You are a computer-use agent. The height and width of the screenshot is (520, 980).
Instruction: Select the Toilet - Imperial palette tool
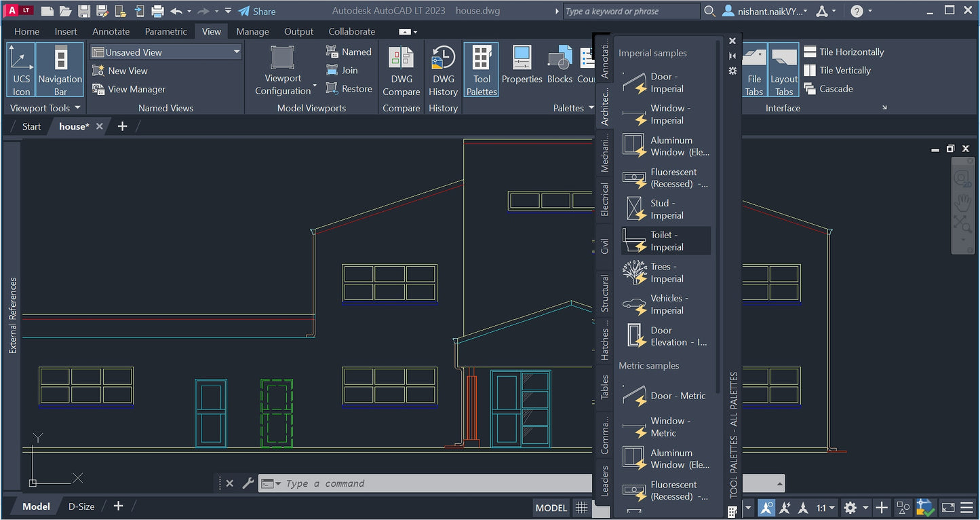click(x=665, y=241)
